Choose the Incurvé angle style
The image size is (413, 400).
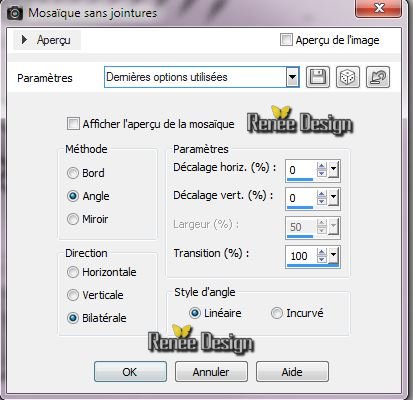277,313
